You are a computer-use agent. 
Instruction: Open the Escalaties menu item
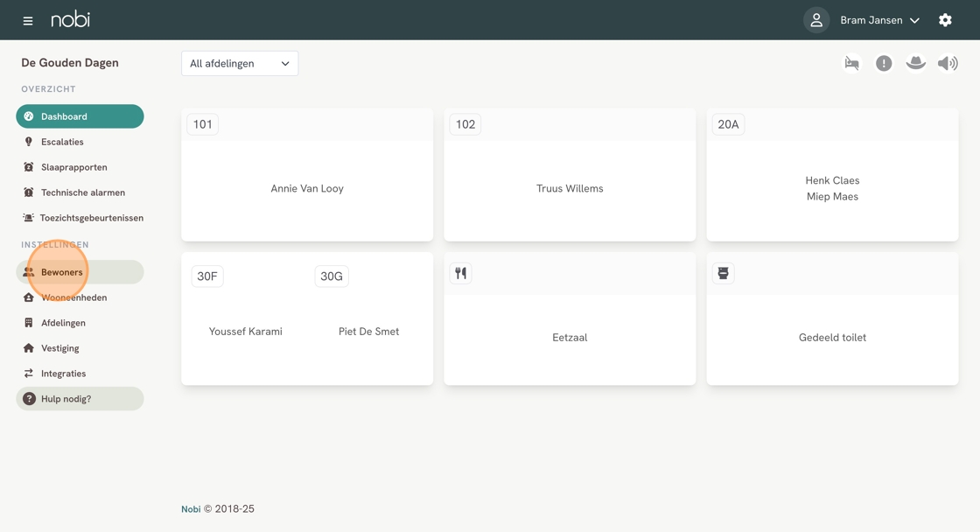(x=62, y=142)
